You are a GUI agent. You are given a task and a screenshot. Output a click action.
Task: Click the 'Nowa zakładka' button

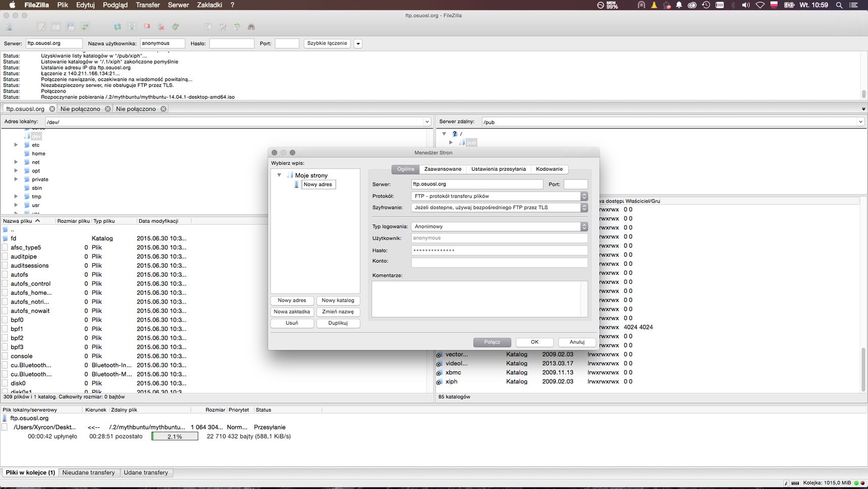click(292, 312)
